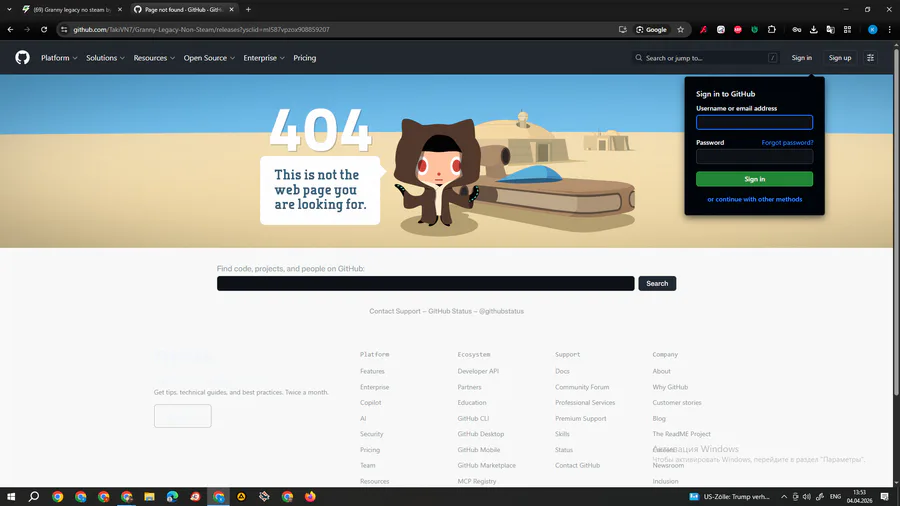Image resolution: width=900 pixels, height=506 pixels.
Task: Open Copilot footer link
Action: click(370, 403)
